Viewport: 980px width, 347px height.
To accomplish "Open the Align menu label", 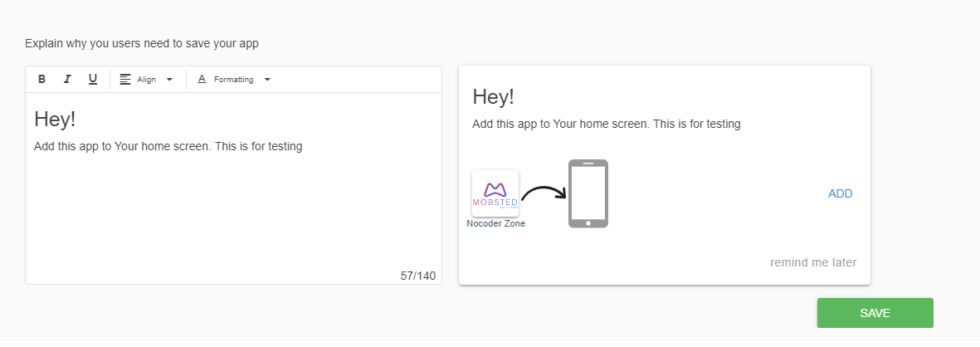I will [146, 80].
